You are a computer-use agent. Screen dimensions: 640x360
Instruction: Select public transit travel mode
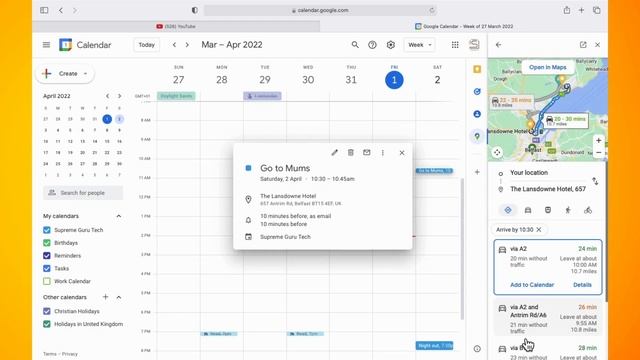[548, 210]
